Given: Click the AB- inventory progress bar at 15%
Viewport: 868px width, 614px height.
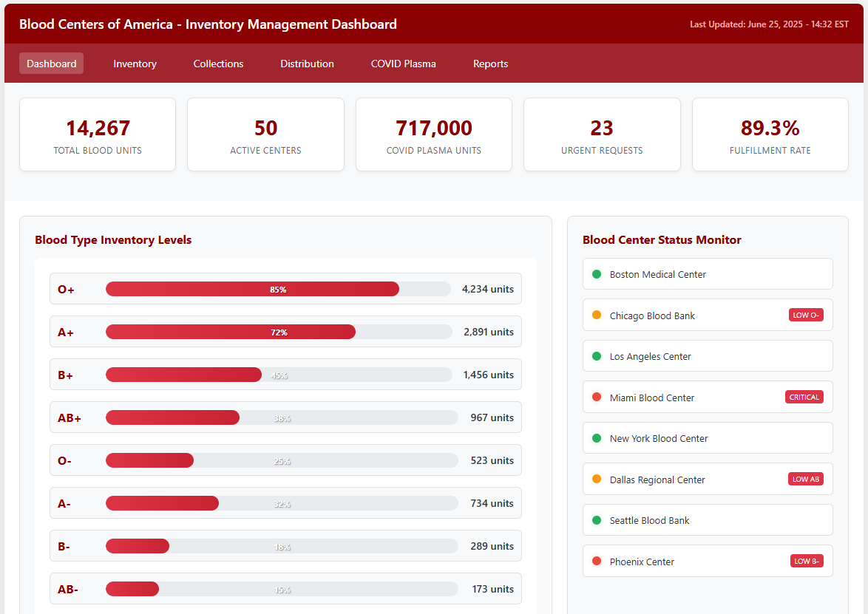Looking at the screenshot, I should click(282, 589).
